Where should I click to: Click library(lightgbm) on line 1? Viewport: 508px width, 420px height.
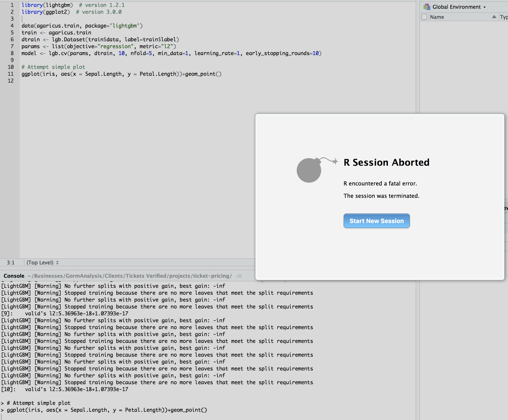(47, 5)
